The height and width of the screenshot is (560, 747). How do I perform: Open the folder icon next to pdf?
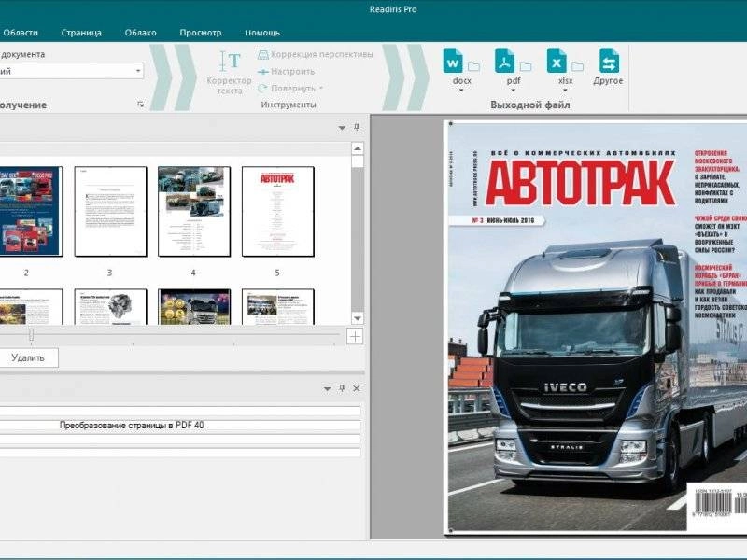pyautogui.click(x=526, y=66)
